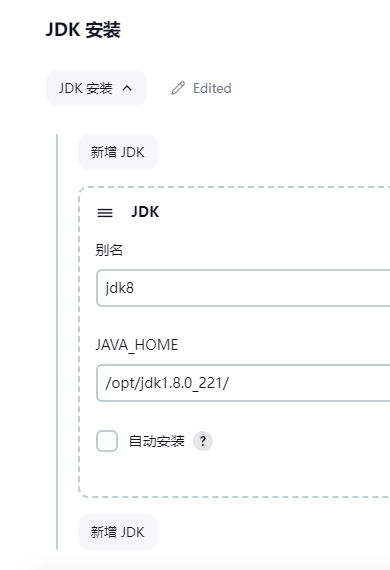Click the Edited status text
This screenshot has width=390, height=570.
[212, 88]
